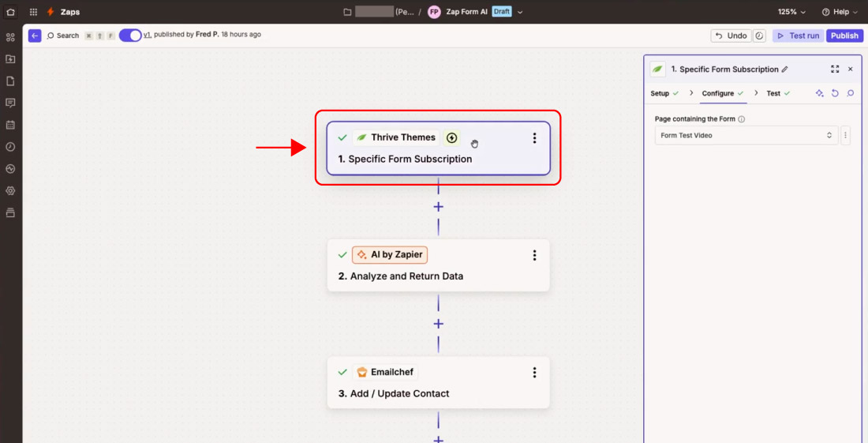868x443 pixels.
Task: Toggle the Zap on/off switch
Action: (130, 35)
